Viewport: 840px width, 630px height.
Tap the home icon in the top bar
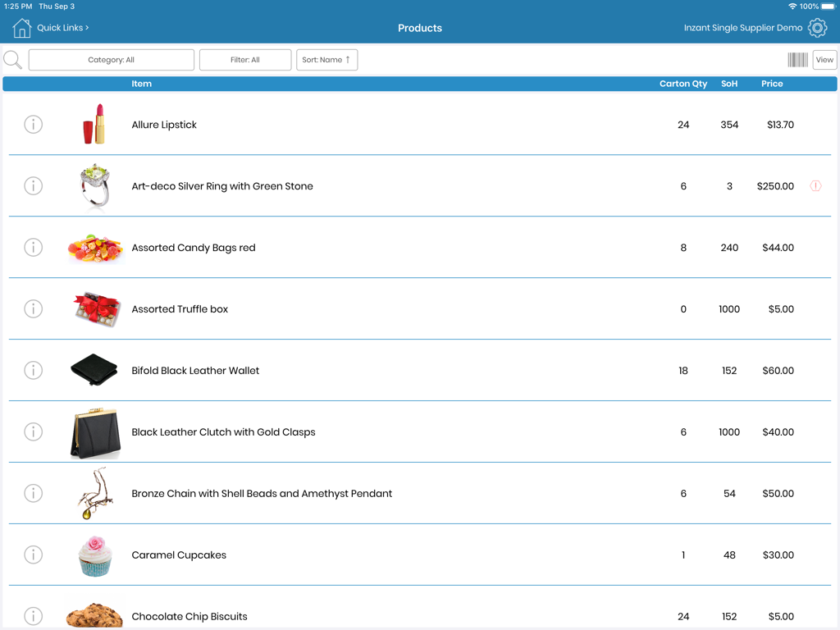[x=21, y=27]
